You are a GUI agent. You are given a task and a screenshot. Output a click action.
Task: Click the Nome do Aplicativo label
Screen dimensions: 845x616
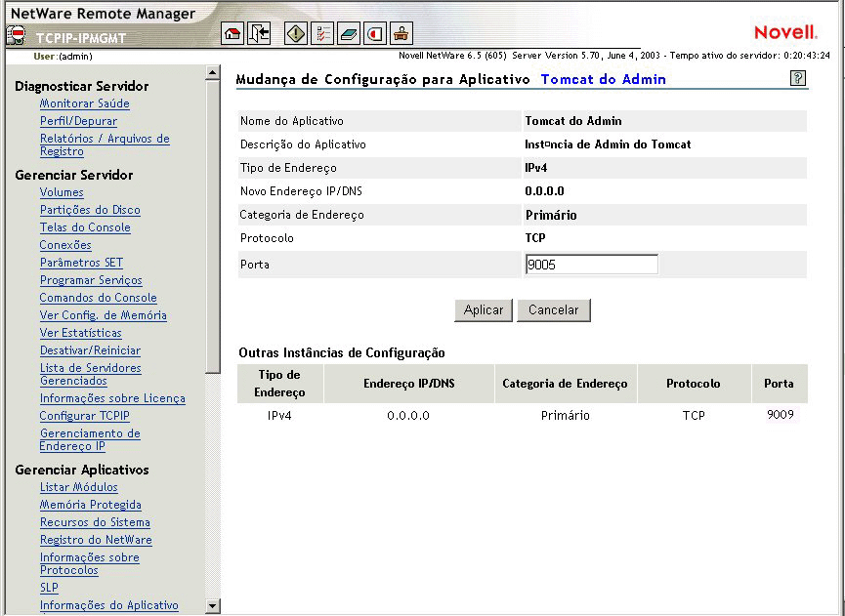tap(291, 121)
